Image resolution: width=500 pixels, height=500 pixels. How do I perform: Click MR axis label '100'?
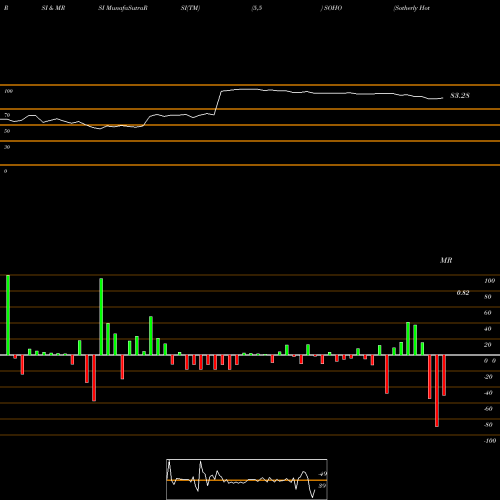point(489,281)
